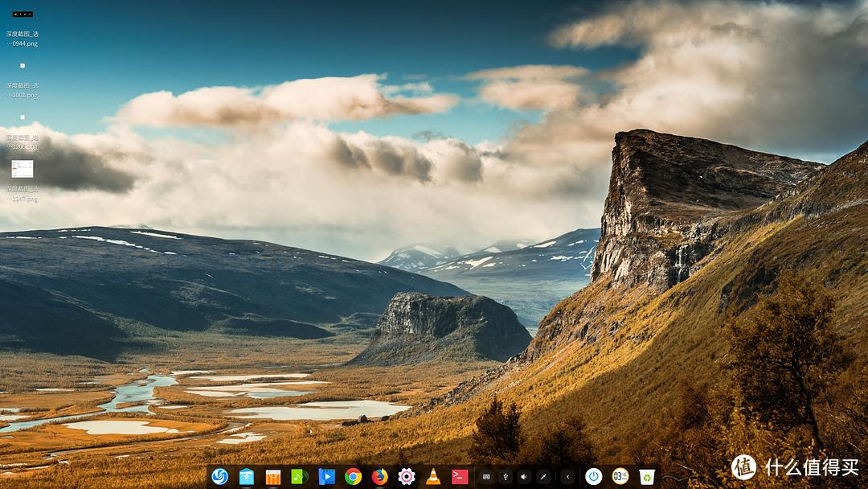This screenshot has width=868, height=489.
Task: Open the clock widget showing 03:16
Action: [x=620, y=475]
